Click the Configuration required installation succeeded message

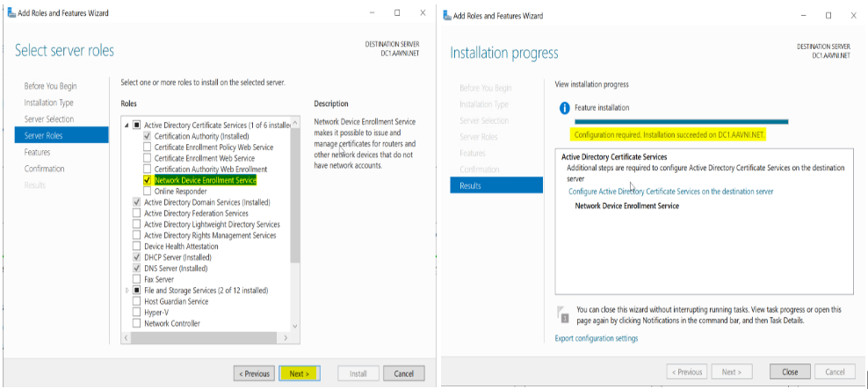click(669, 134)
